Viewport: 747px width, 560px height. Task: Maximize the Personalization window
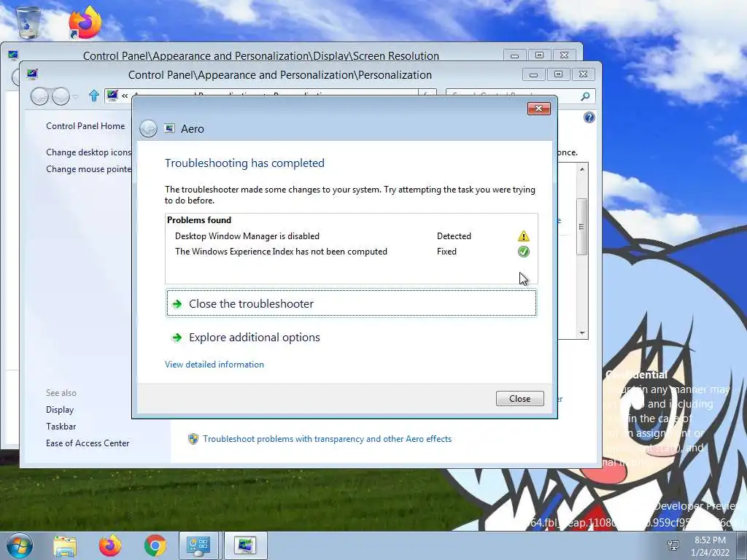tap(558, 75)
